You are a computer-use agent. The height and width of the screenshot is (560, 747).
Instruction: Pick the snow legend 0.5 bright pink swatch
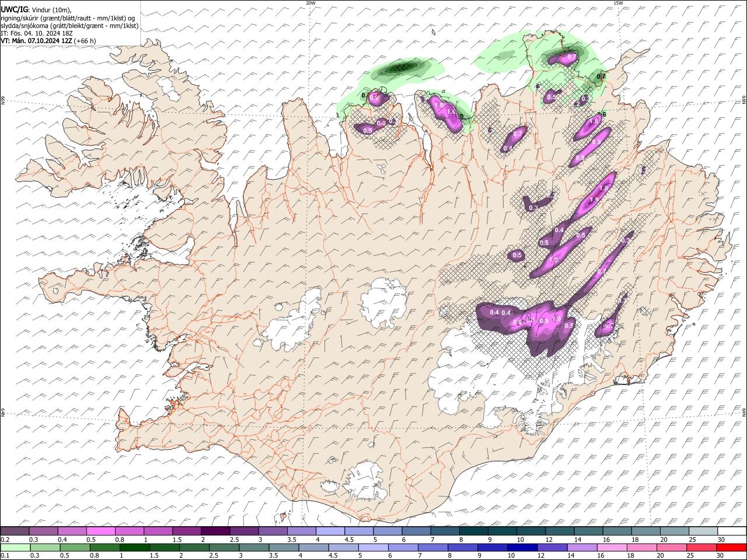point(100,531)
